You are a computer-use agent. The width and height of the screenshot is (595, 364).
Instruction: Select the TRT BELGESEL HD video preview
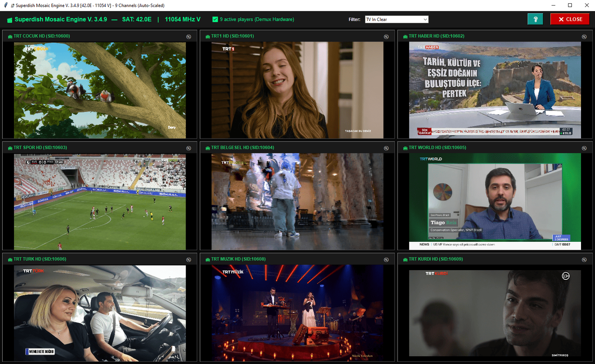click(297, 202)
